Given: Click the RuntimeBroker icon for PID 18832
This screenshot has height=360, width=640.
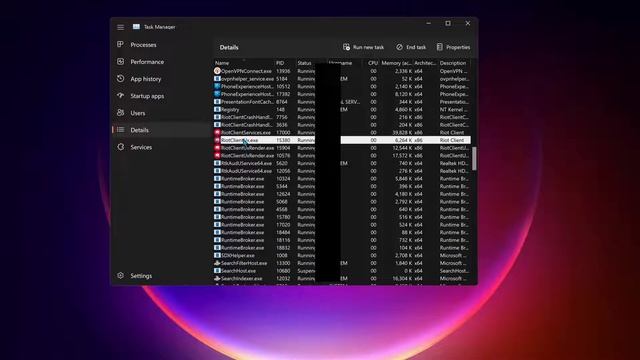Looking at the screenshot, I should pyautogui.click(x=217, y=248).
